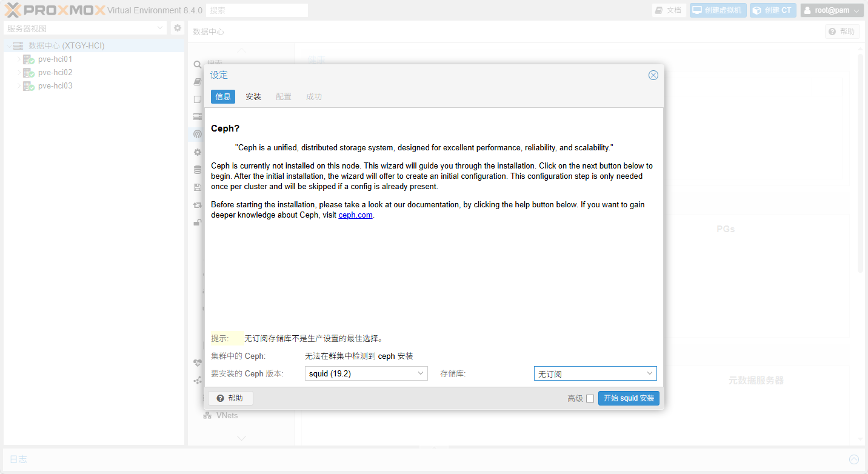Click the 开始 squid 安装 button
868x474 pixels.
click(x=629, y=398)
